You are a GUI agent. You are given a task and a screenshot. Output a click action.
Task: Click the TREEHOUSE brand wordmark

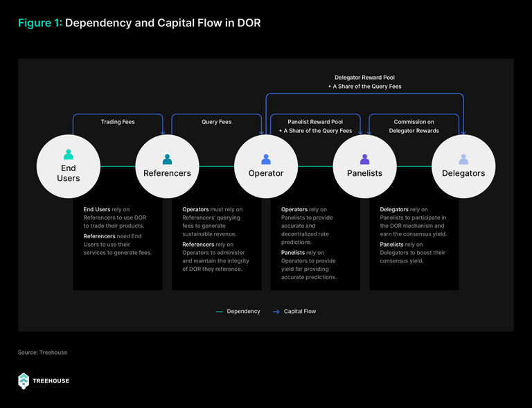point(51,381)
